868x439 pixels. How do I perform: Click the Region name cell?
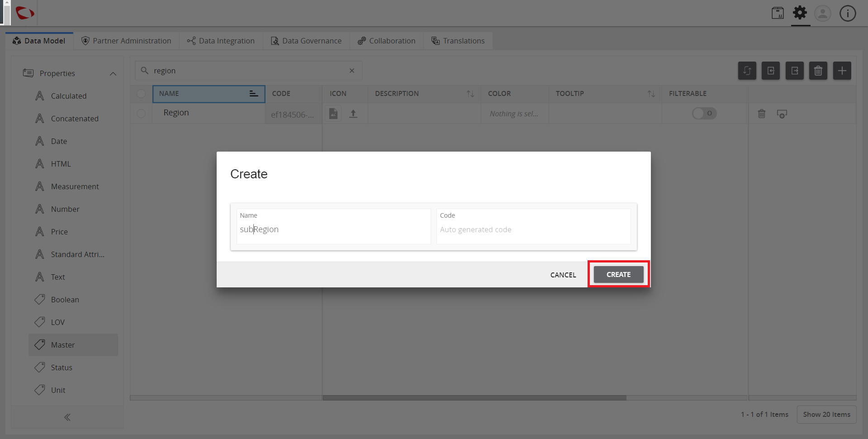coord(209,113)
